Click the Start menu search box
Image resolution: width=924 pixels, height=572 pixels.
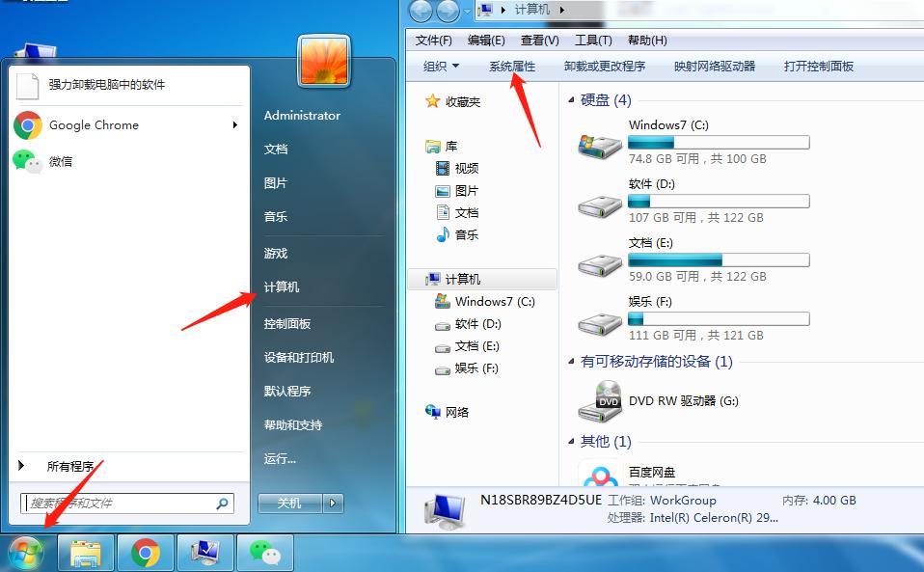click(x=125, y=503)
